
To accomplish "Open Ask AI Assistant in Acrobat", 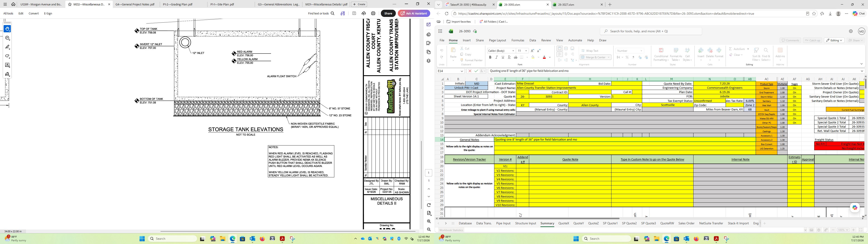I will pos(414,14).
